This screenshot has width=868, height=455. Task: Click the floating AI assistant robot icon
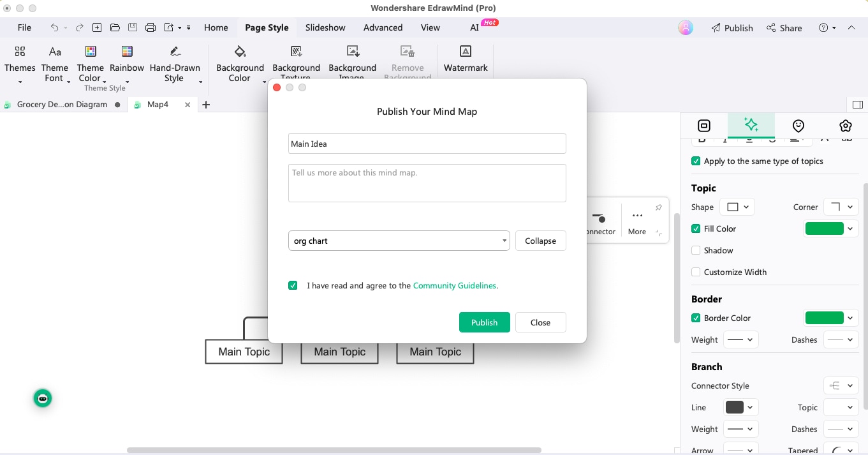[43, 398]
